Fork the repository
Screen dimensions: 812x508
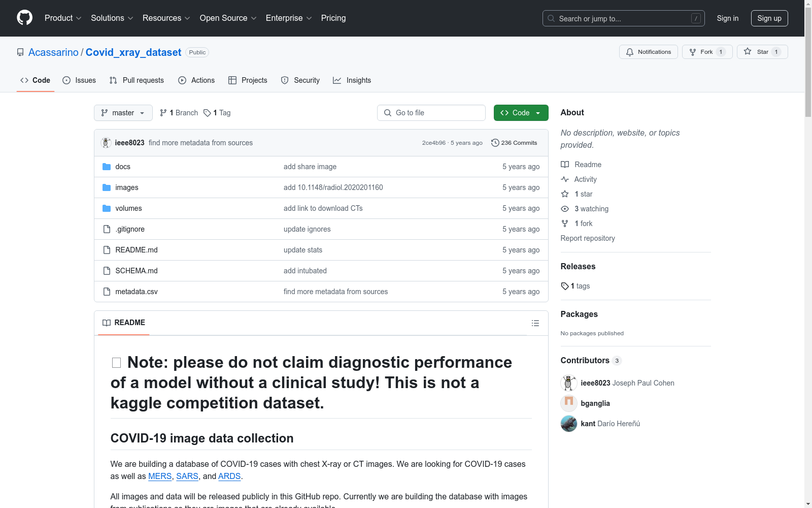[707, 52]
